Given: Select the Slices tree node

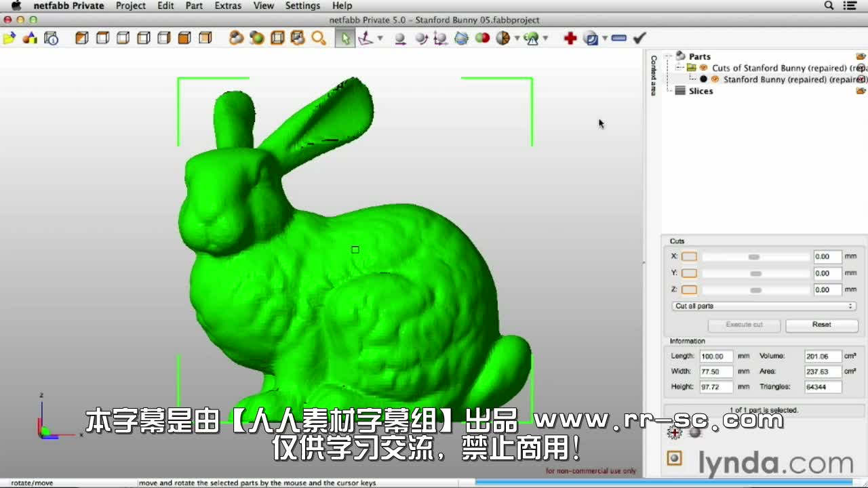Looking at the screenshot, I should [x=701, y=91].
